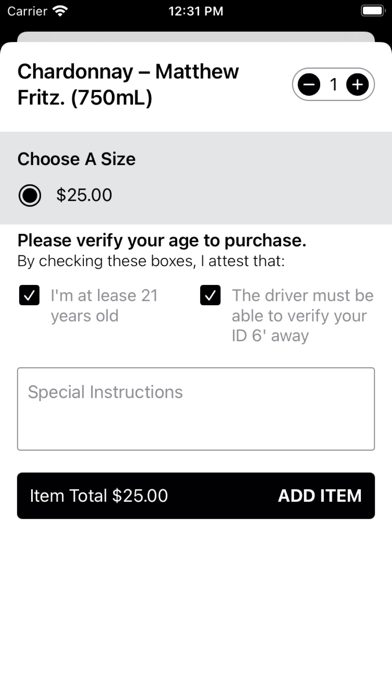Tap the Item Total $25.00 label

(99, 496)
